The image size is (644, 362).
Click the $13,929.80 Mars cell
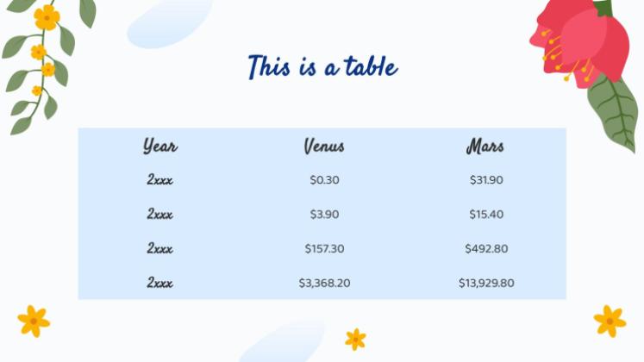point(486,284)
